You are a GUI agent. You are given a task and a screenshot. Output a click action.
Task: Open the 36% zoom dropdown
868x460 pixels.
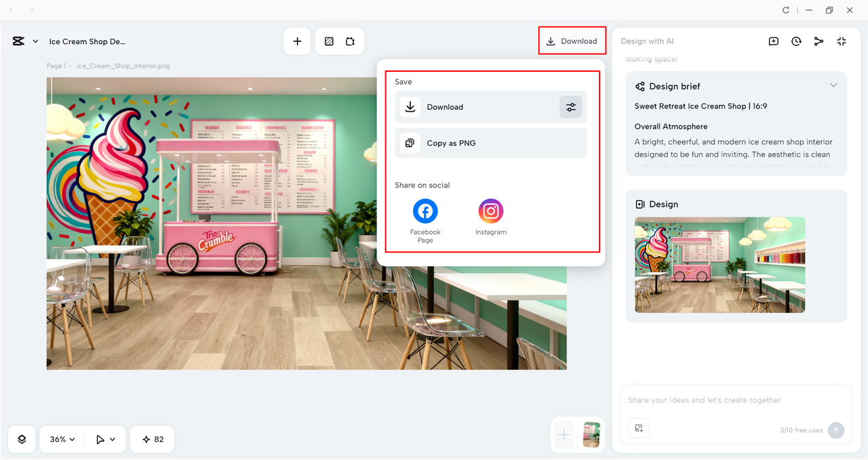[62, 439]
